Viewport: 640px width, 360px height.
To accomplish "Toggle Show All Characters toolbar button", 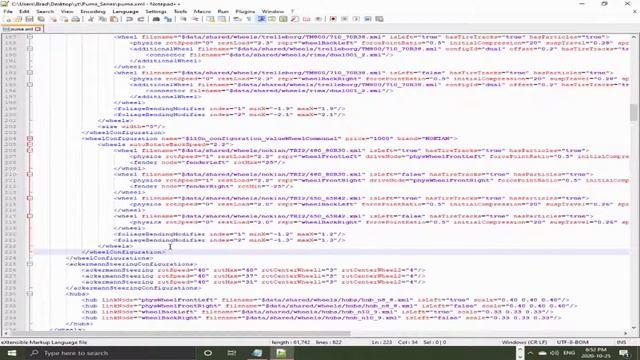I will pos(249,19).
